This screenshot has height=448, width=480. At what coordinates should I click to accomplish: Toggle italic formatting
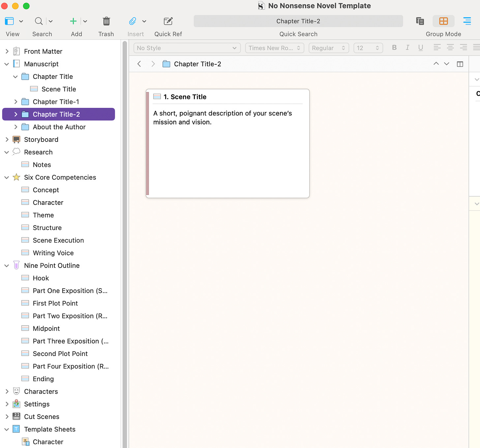pyautogui.click(x=407, y=48)
